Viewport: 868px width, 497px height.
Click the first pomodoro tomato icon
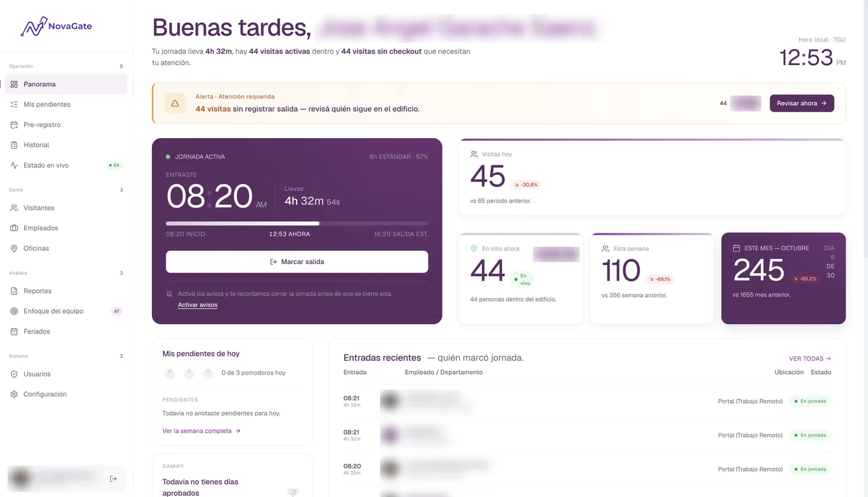(170, 373)
